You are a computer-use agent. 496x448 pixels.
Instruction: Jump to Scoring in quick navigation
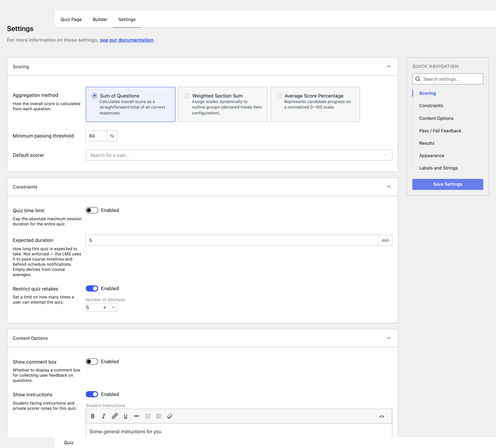pos(427,93)
